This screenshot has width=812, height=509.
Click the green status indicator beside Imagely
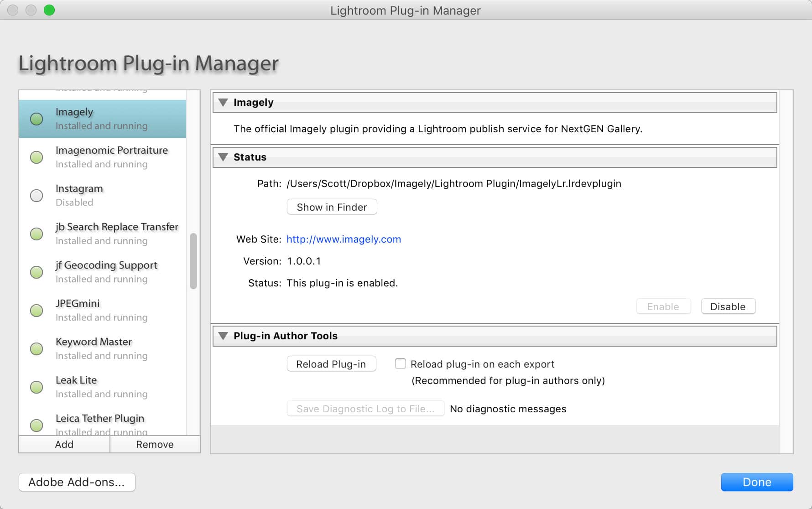[36, 119]
